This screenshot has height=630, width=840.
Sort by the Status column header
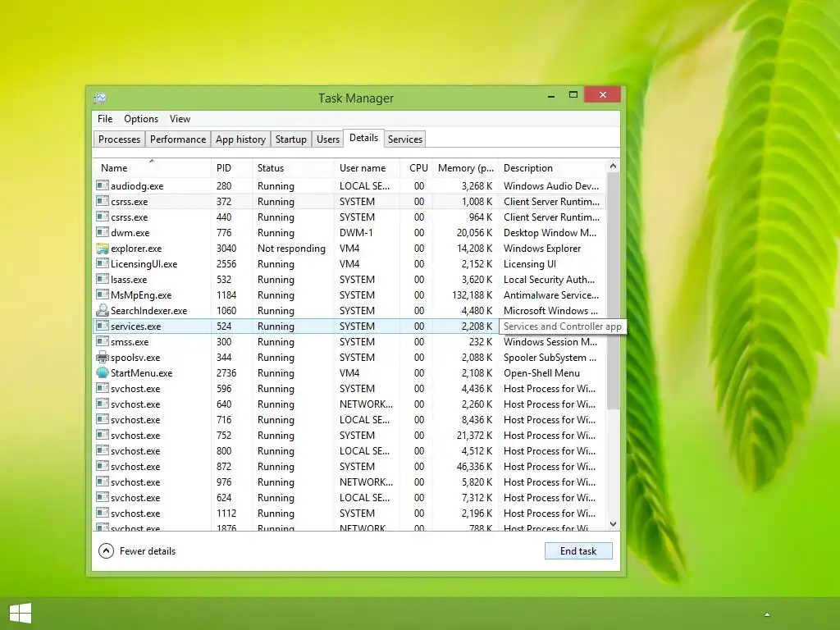tap(293, 167)
